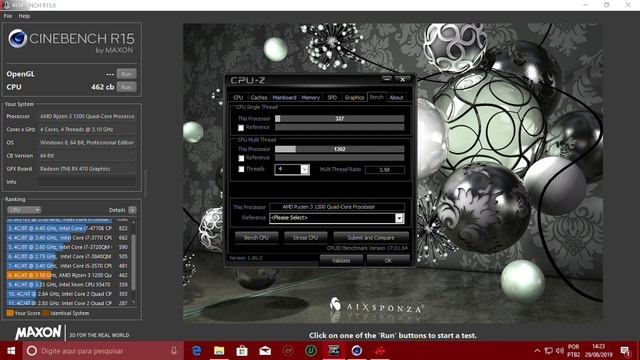640x360 pixels.
Task: Switch to the Graphics tab in CPU-Z
Action: tap(354, 98)
